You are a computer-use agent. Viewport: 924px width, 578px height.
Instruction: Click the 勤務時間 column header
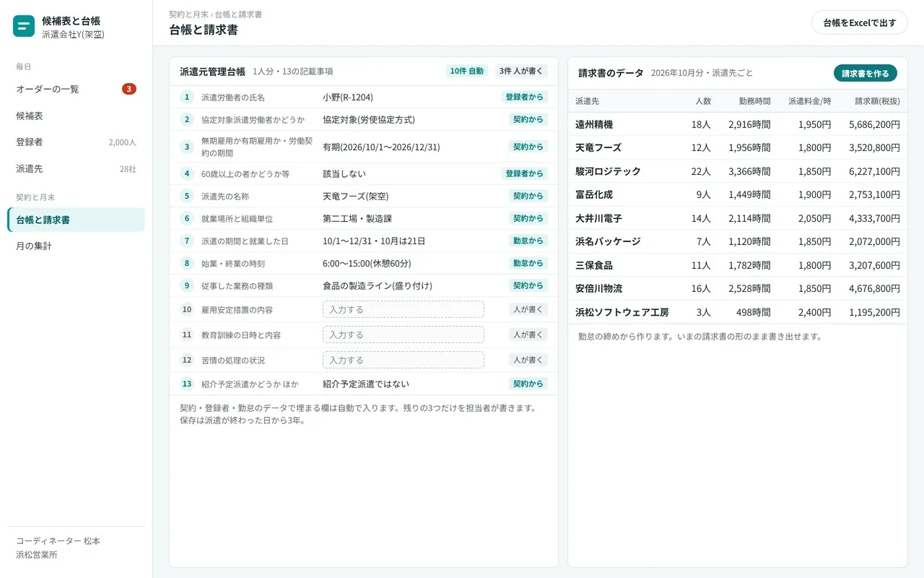coord(754,101)
